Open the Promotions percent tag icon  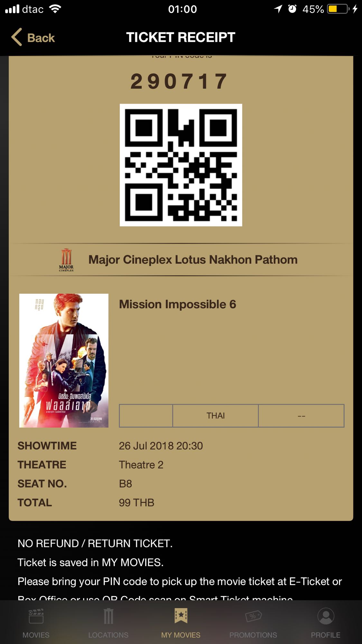pyautogui.click(x=253, y=616)
